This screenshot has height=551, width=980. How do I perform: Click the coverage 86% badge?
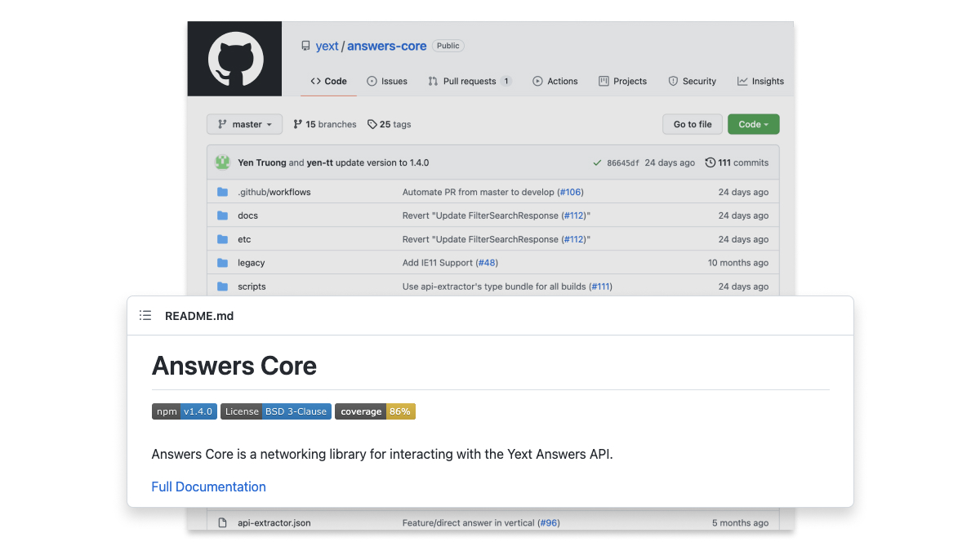pos(376,411)
